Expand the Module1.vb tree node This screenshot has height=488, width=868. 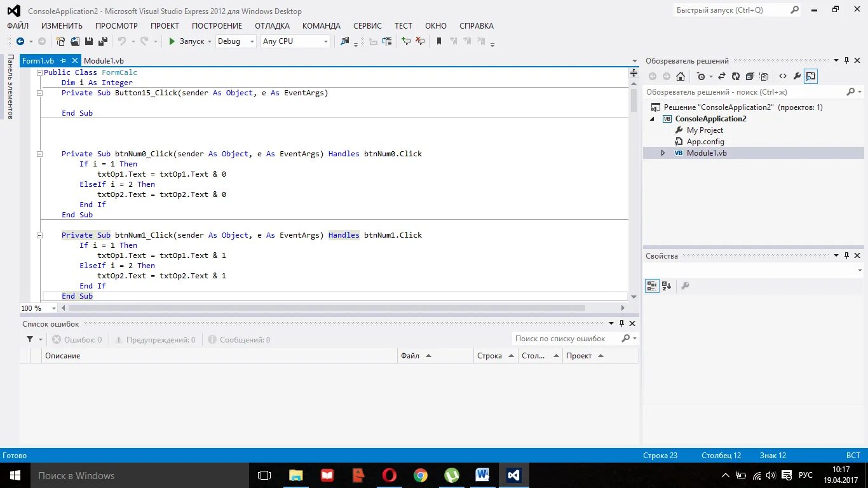[663, 153]
